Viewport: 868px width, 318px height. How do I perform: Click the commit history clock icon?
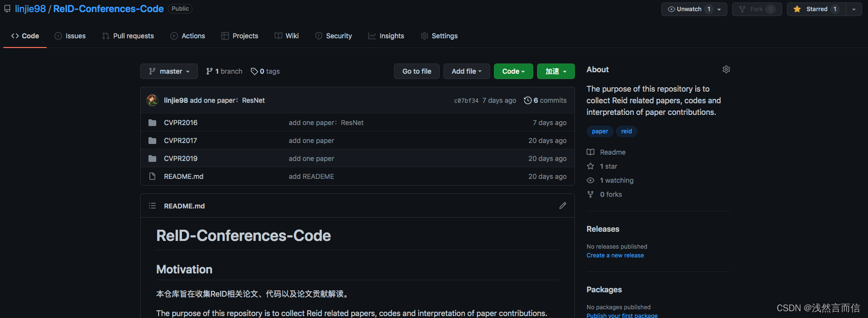(527, 100)
